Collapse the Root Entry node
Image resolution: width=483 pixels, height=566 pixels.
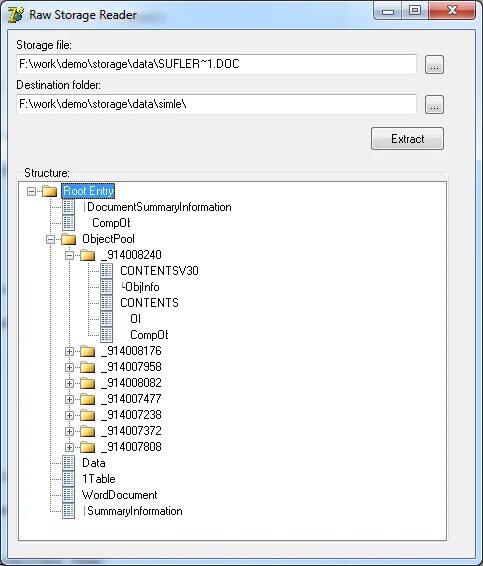(x=31, y=191)
